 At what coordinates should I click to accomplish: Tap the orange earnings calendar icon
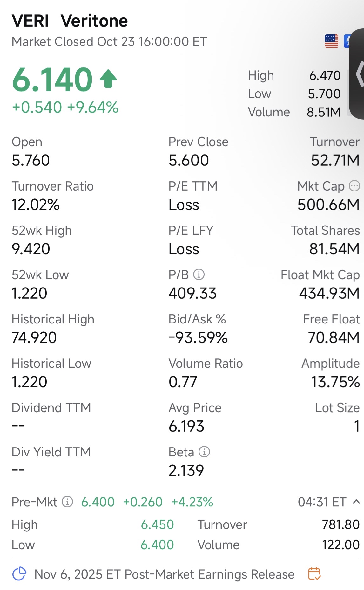(314, 574)
